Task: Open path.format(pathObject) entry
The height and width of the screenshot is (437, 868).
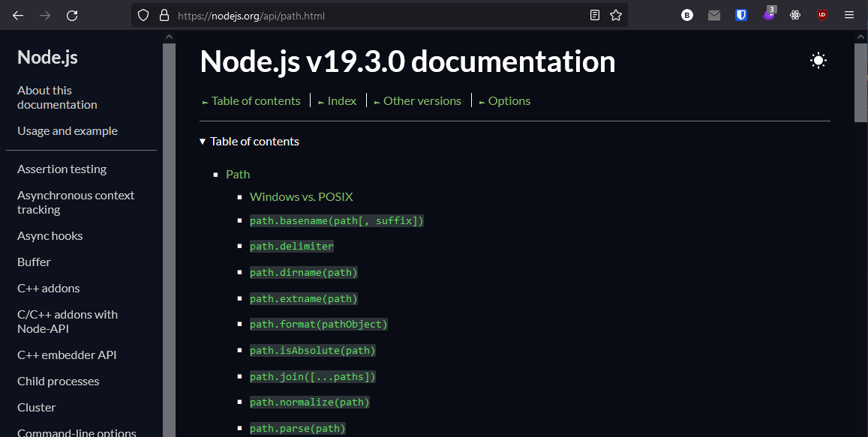Action: (319, 324)
